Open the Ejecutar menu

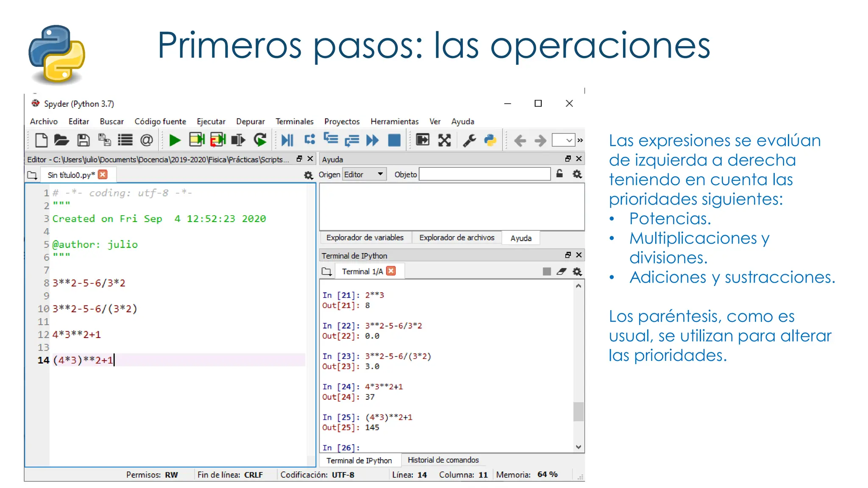tap(211, 122)
